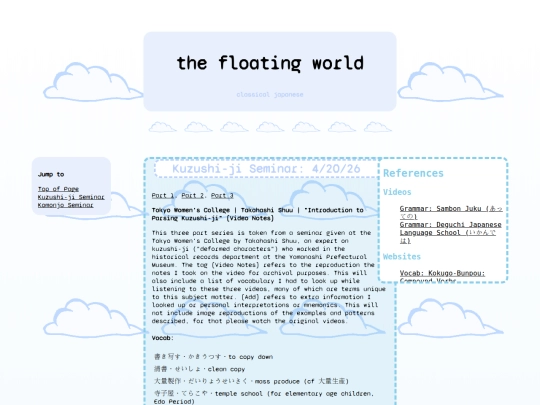The image size is (540, 405).
Task: Click the Websites subheading
Action: [402, 256]
